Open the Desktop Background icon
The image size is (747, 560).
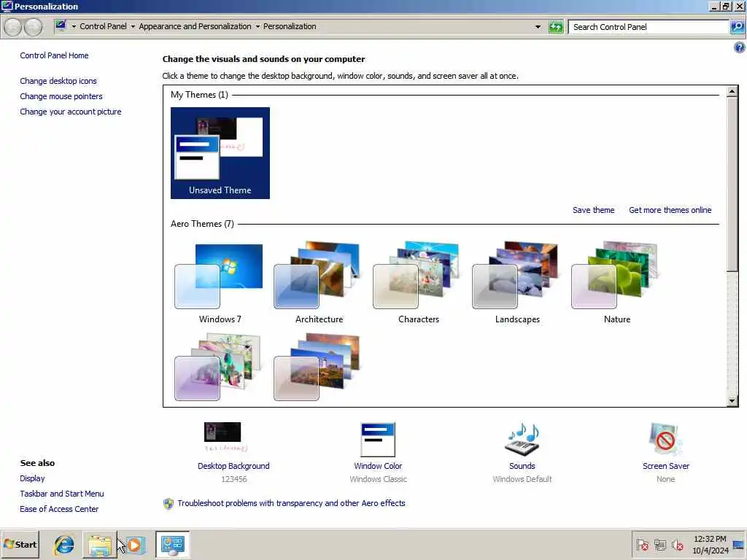(226, 437)
